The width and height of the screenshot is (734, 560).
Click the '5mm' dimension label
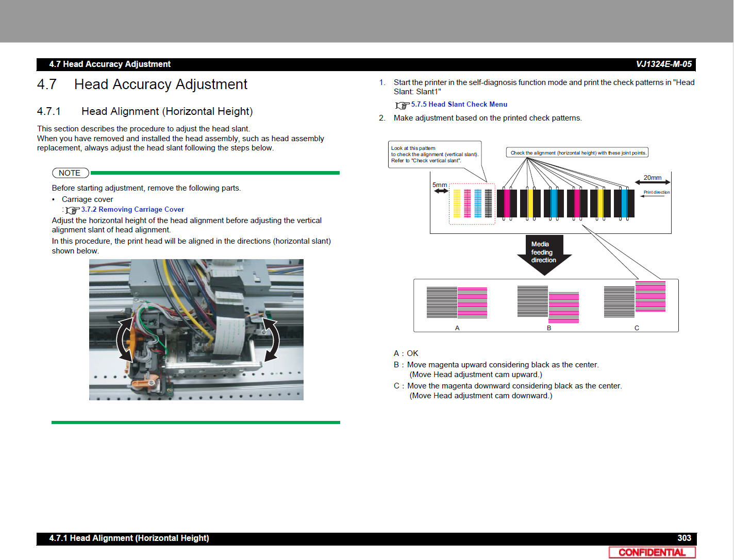pyautogui.click(x=440, y=185)
